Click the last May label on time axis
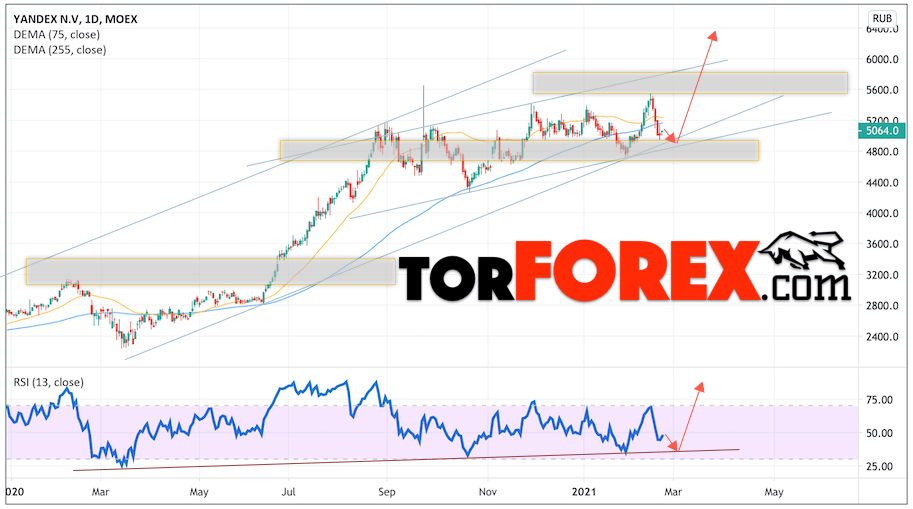The image size is (913, 509). [774, 492]
